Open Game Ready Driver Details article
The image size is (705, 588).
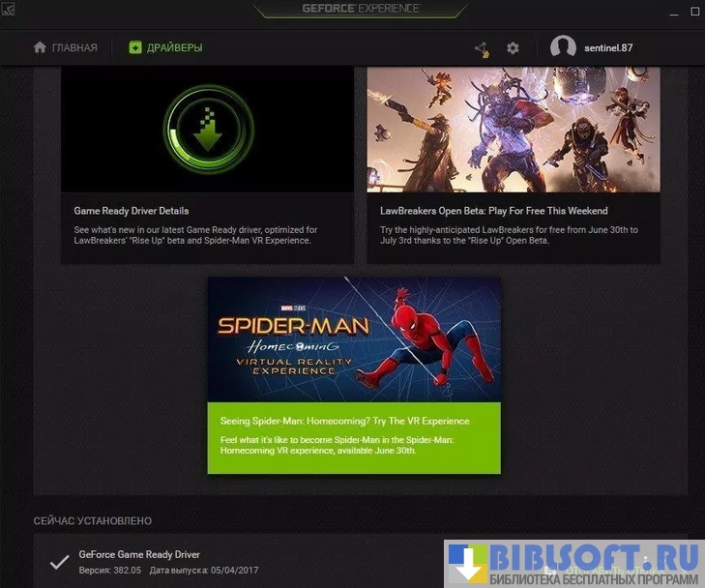(x=132, y=211)
